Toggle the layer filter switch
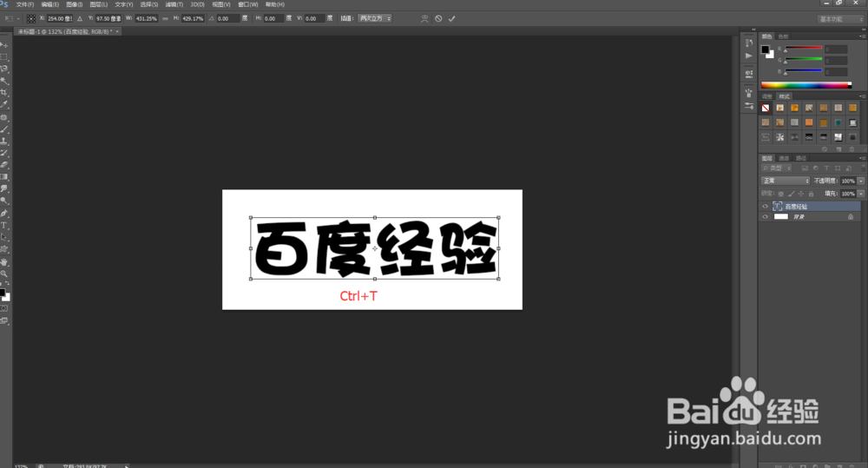The height and width of the screenshot is (468, 868). [863, 168]
